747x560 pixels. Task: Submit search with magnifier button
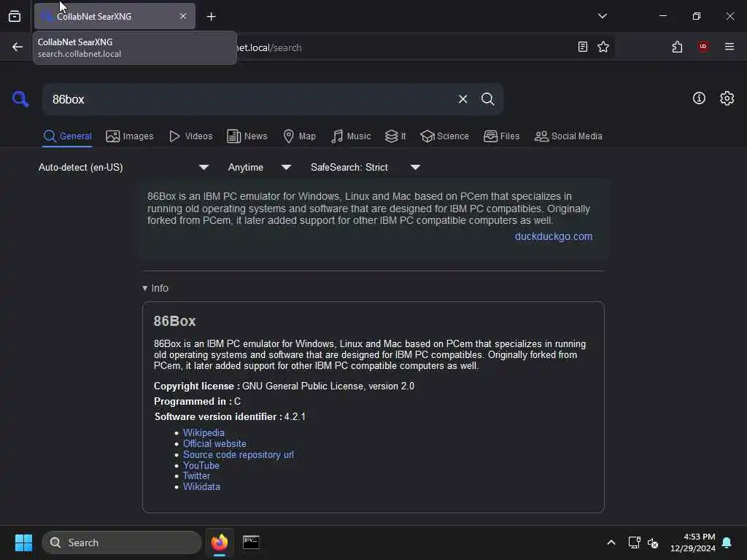(487, 99)
